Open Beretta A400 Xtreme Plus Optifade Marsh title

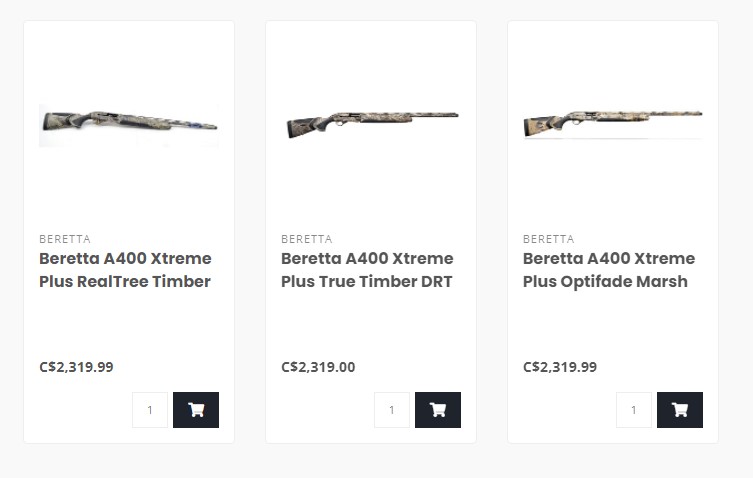[x=609, y=270]
